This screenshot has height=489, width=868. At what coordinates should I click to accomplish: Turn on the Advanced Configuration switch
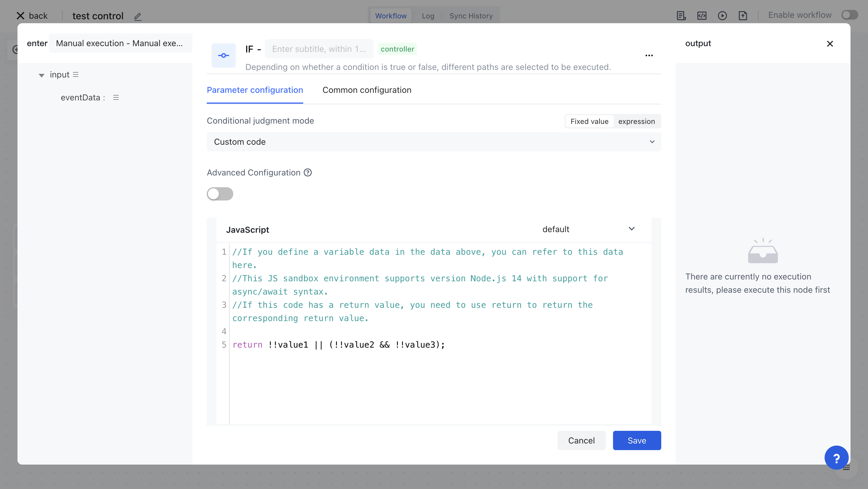[x=220, y=194]
